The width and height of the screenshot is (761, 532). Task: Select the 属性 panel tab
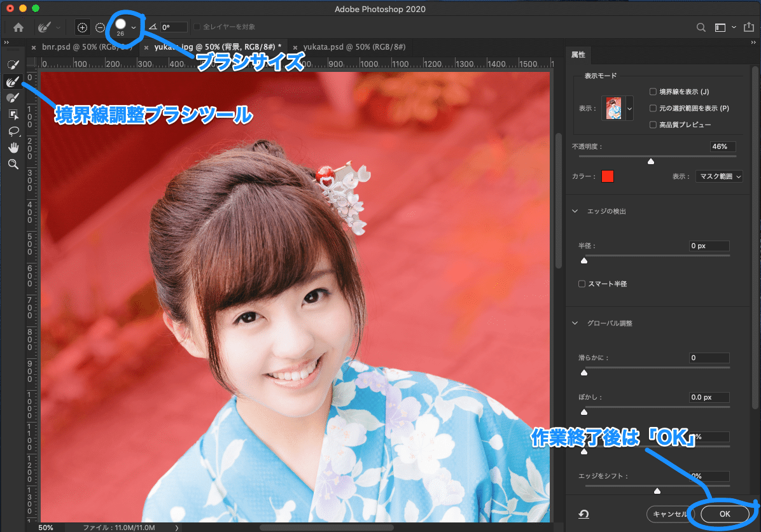[578, 55]
